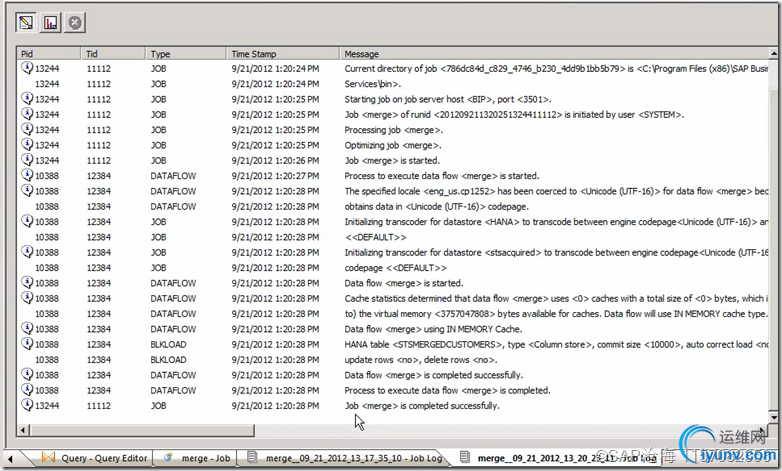Click info icon beside 'Job <merge> is started'
The image size is (782, 471).
(x=27, y=160)
